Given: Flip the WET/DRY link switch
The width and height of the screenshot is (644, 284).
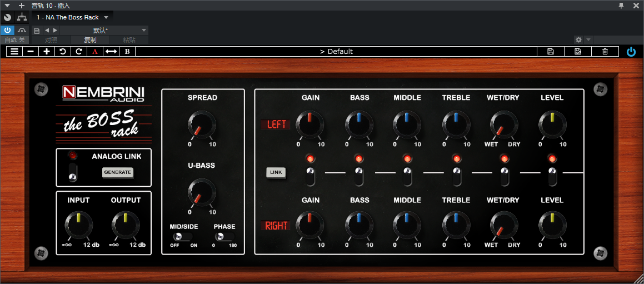Looking at the screenshot, I should click(505, 176).
